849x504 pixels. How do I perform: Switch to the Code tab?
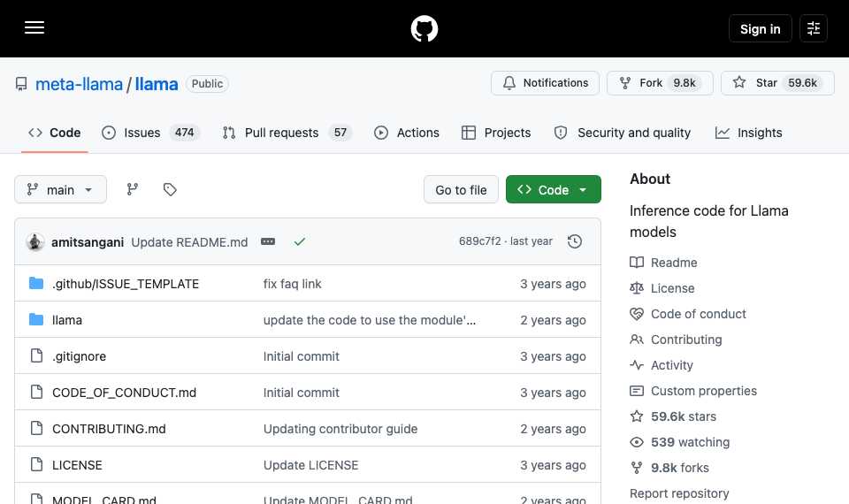55,133
